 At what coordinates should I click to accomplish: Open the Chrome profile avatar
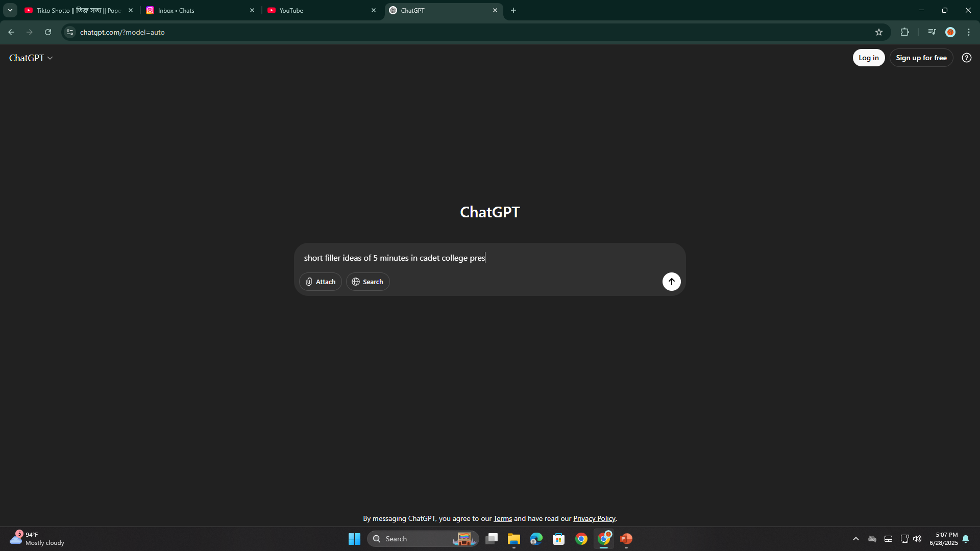point(950,32)
